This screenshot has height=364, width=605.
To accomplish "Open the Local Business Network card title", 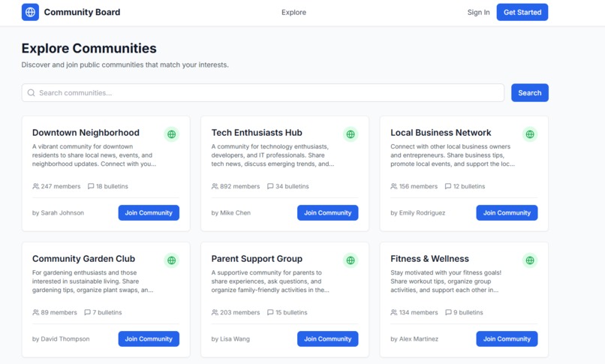I will tap(441, 133).
